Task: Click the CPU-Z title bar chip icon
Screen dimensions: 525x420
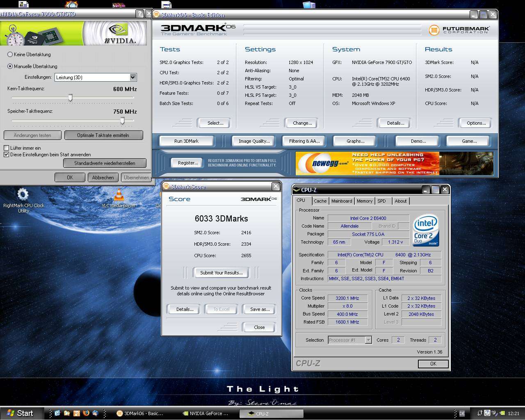Action: [297, 190]
